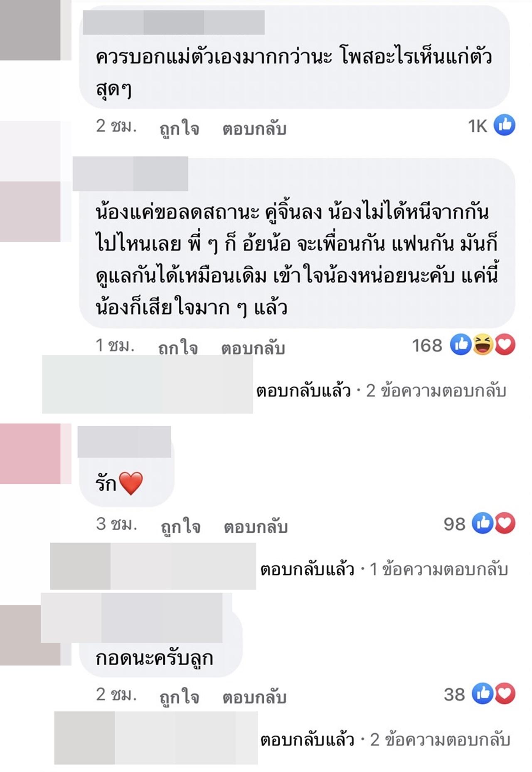The width and height of the screenshot is (532, 772).
Task: Click the heart reaction icon beside 168
Action: (505, 344)
